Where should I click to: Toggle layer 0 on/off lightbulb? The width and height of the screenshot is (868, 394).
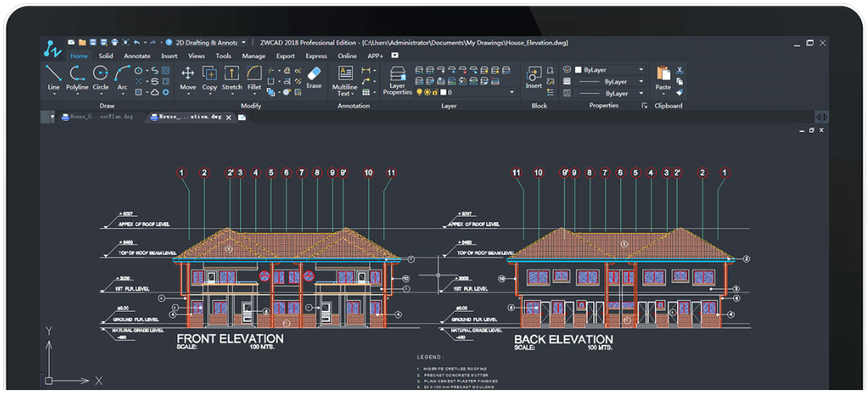[x=419, y=93]
